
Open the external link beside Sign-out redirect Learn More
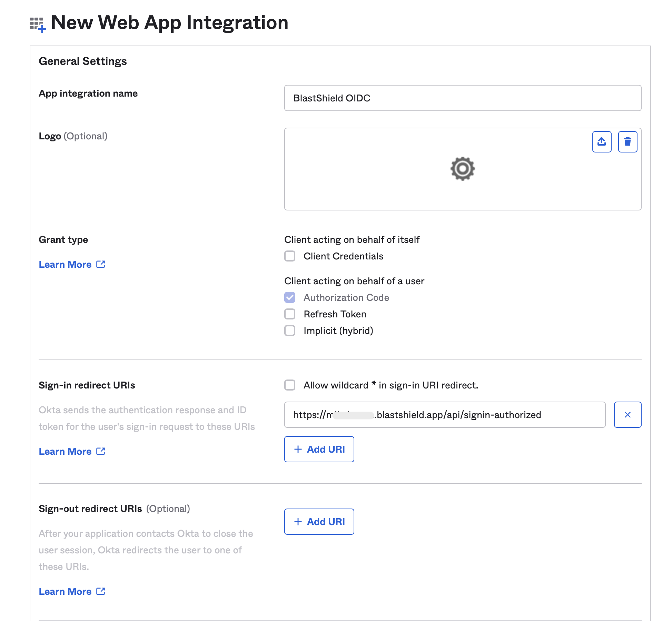tap(101, 591)
